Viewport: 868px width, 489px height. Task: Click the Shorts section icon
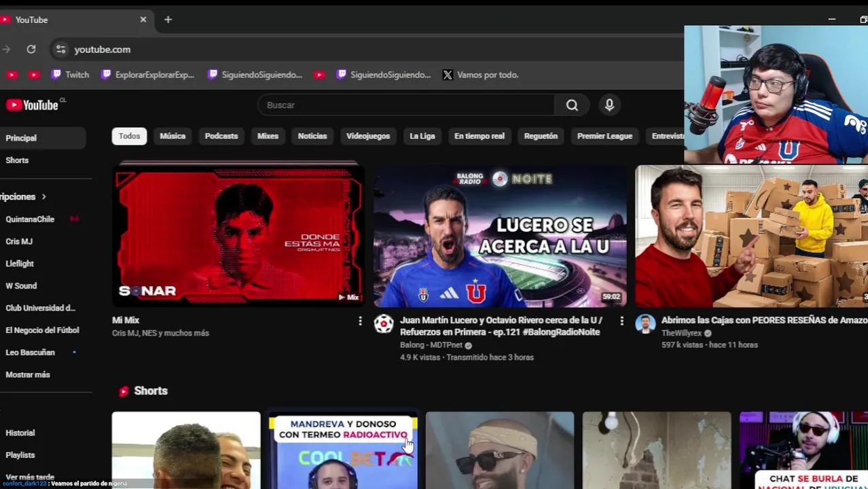point(124,391)
